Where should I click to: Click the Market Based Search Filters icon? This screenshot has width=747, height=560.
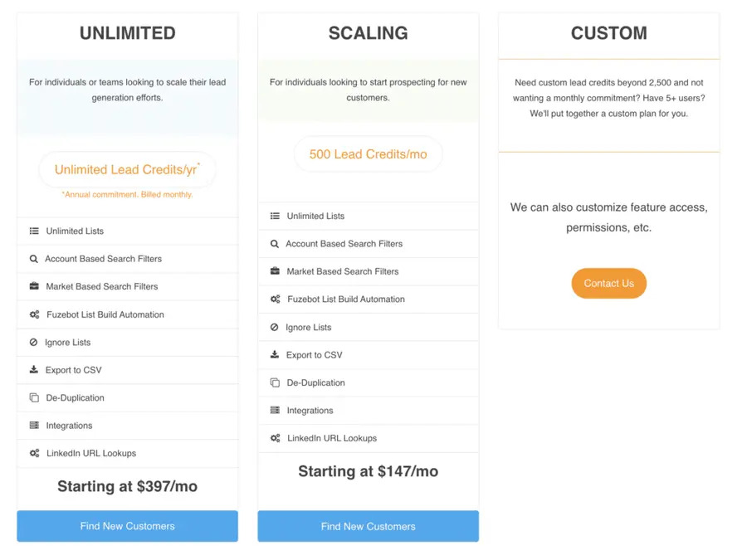tap(33, 286)
